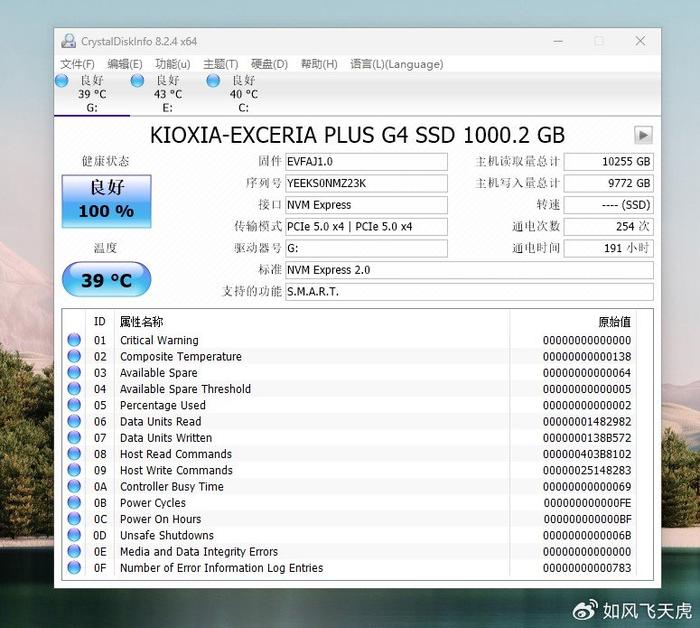The width and height of the screenshot is (700, 628).
Task: Open the 语言(L)(Language) menu
Action: 396,64
